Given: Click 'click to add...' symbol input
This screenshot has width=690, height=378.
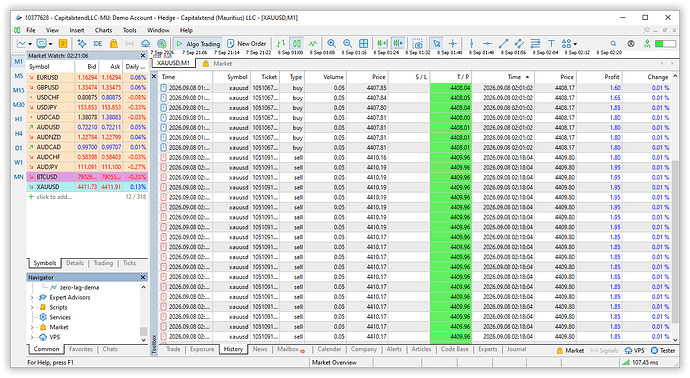Looking at the screenshot, I should click(x=54, y=197).
